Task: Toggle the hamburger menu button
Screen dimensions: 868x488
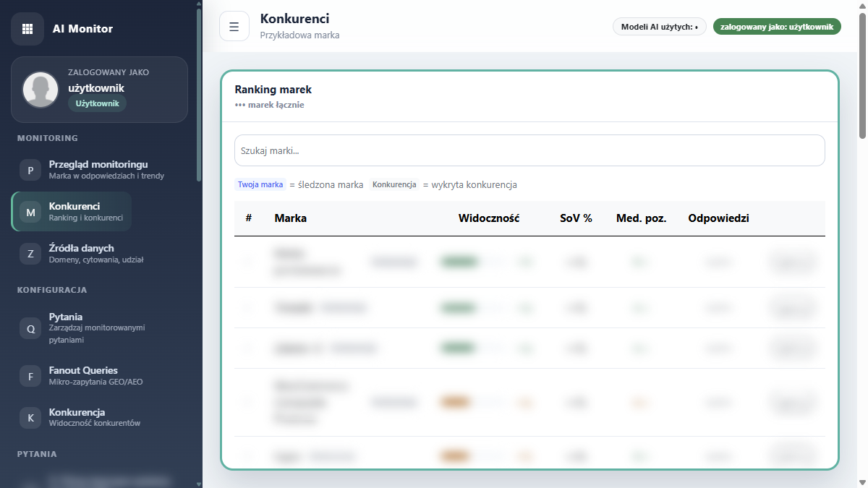Action: point(234,27)
